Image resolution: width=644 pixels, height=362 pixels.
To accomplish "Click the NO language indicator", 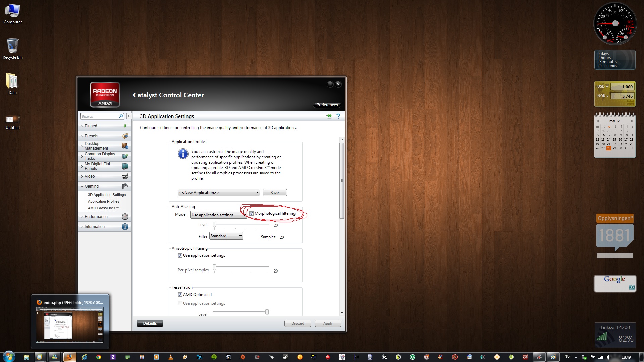I will tap(567, 357).
